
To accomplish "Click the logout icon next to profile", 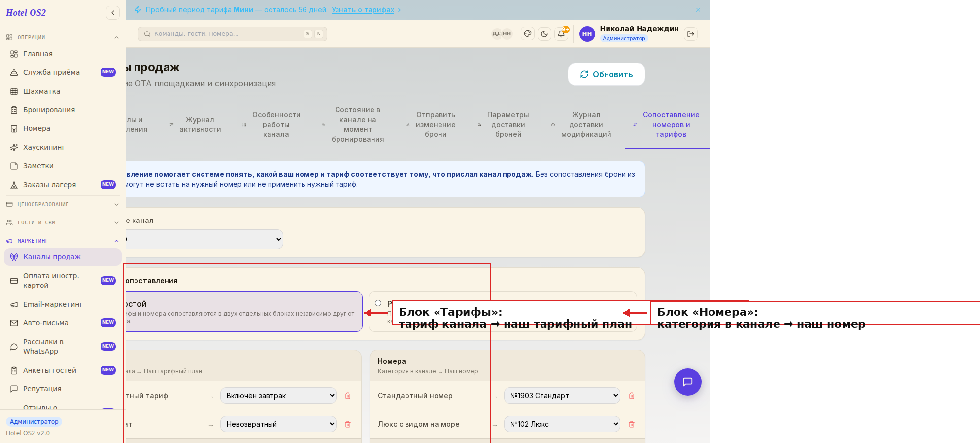I will click(691, 34).
